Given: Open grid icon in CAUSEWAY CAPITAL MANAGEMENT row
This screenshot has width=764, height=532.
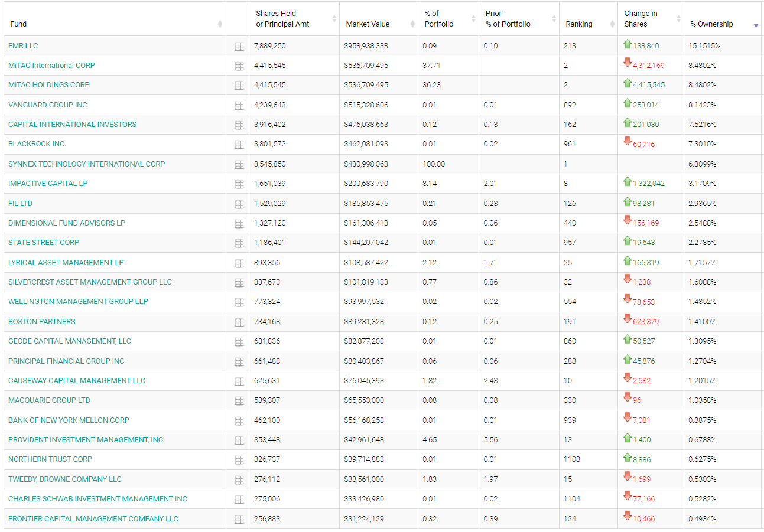Looking at the screenshot, I should (239, 381).
